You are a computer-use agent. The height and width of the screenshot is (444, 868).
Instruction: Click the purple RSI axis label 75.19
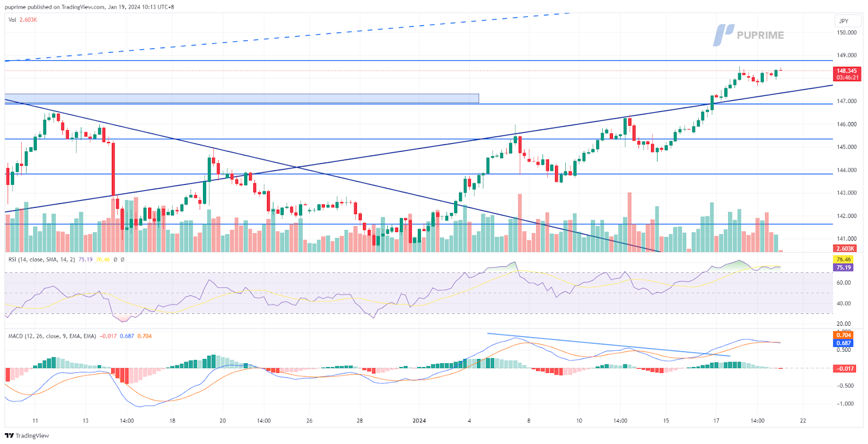coord(843,267)
